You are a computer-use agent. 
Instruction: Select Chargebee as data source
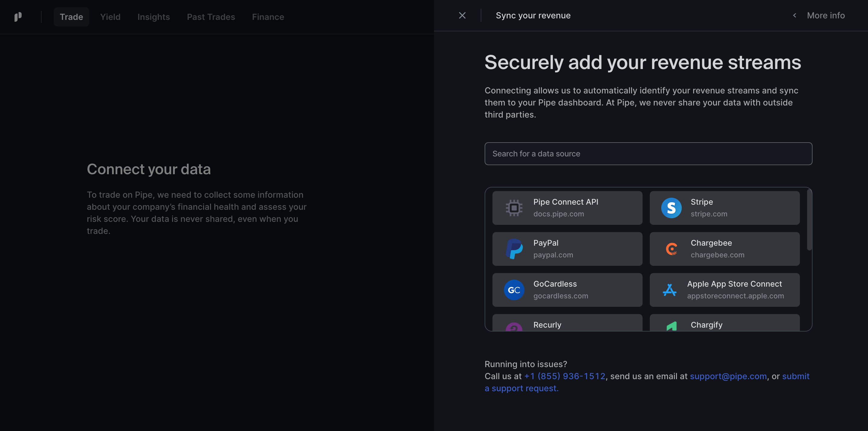coord(725,249)
